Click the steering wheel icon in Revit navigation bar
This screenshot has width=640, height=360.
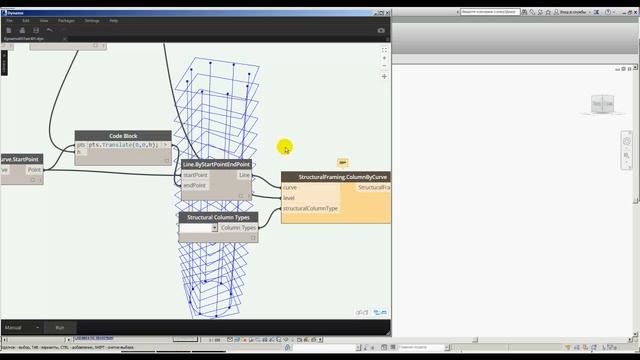tap(627, 141)
